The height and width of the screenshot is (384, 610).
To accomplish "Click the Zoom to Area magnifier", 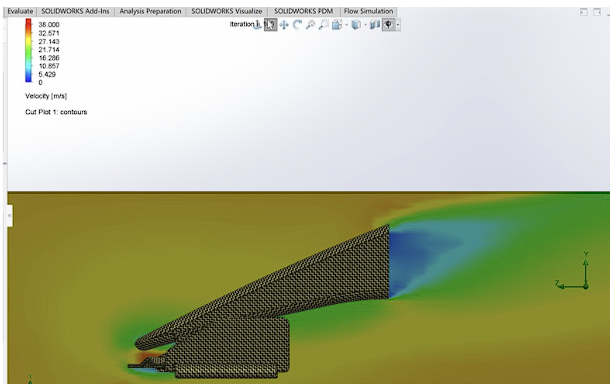I will tap(323, 25).
